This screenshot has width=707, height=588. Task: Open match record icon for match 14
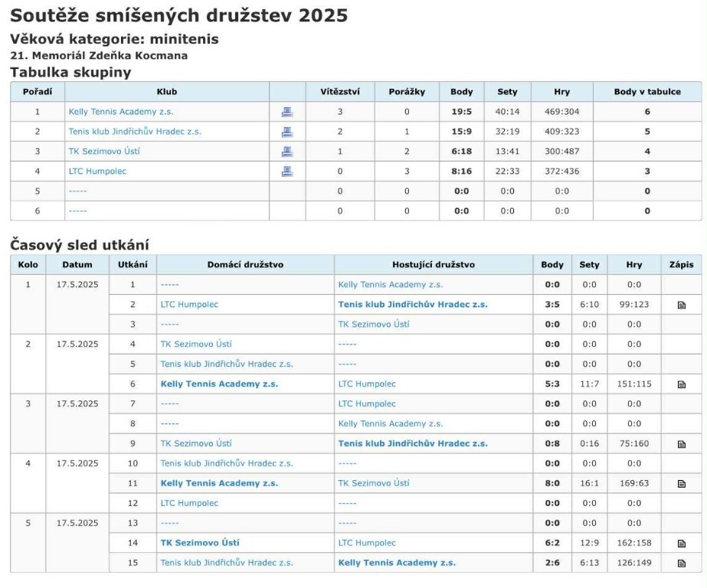point(681,544)
